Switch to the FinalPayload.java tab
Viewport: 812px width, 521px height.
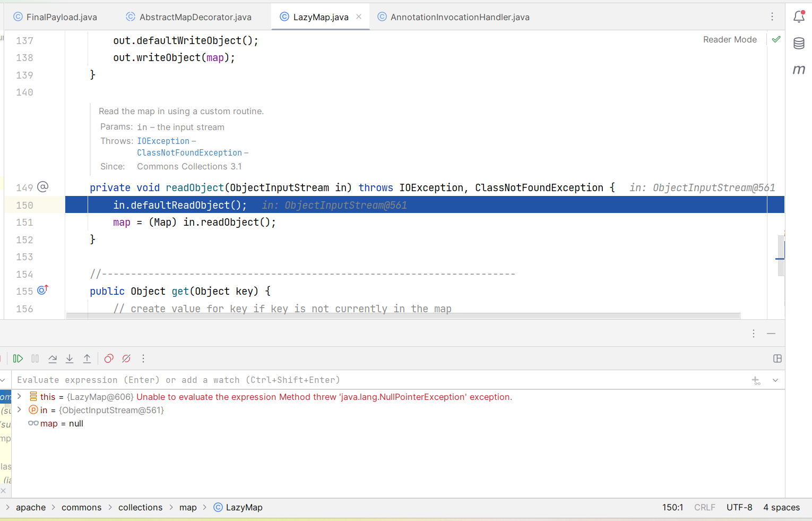tap(61, 17)
